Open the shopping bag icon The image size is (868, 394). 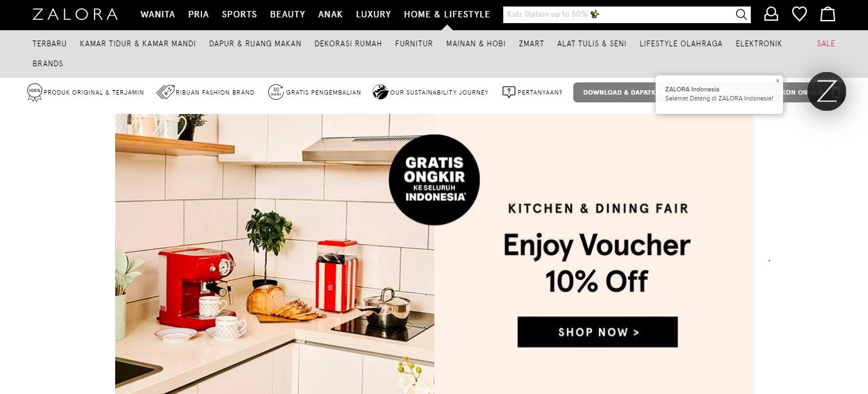[828, 14]
